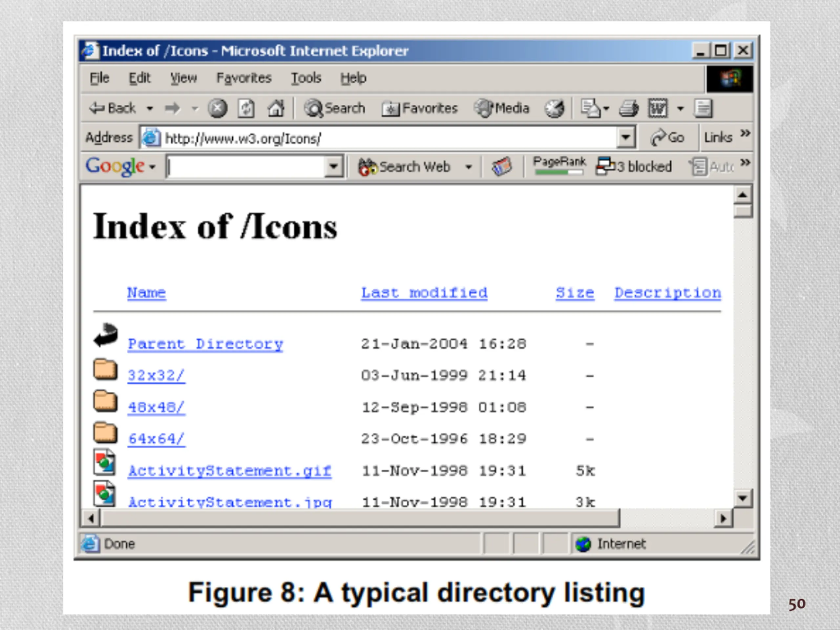Expand the Address bar dropdown arrow
840x630 pixels.
(626, 137)
